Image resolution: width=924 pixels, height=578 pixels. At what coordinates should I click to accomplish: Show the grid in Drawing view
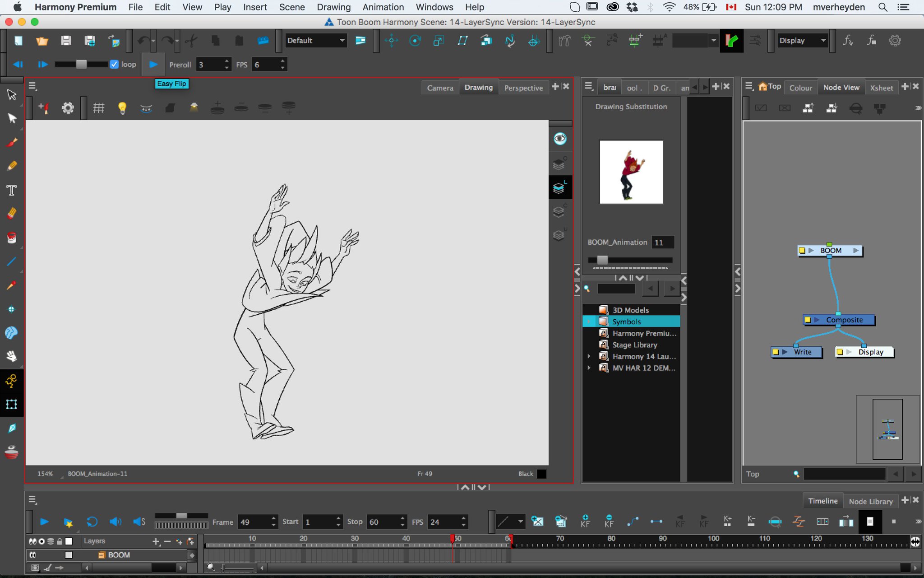pos(98,108)
